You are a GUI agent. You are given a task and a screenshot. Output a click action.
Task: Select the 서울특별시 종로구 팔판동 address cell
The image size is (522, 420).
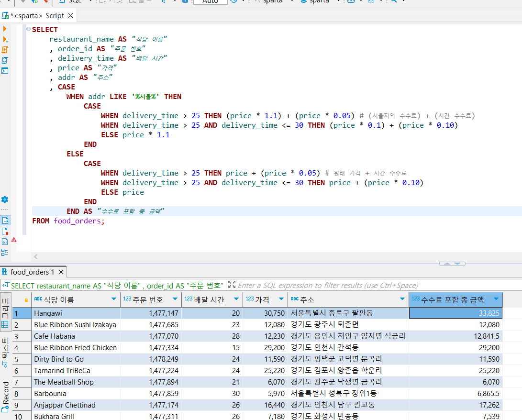[348, 313]
